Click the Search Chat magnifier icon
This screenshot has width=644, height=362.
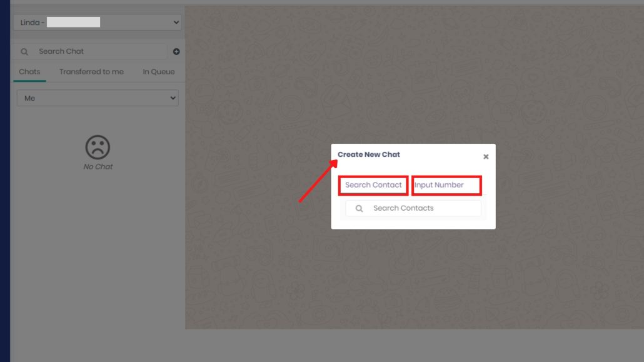24,52
